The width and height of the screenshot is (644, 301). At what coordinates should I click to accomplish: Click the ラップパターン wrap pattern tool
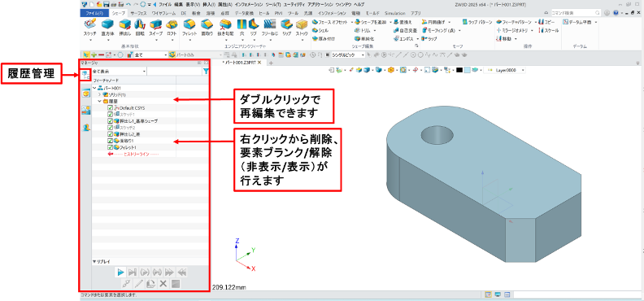476,22
